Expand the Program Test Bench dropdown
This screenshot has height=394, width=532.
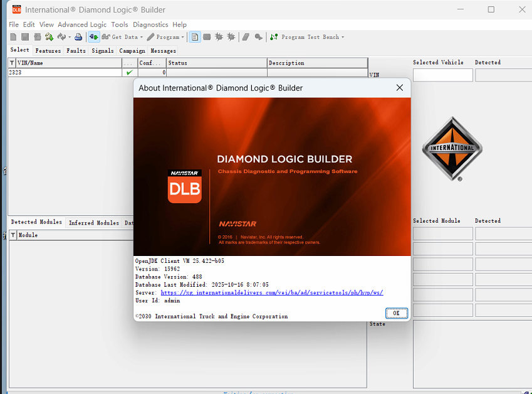[342, 37]
